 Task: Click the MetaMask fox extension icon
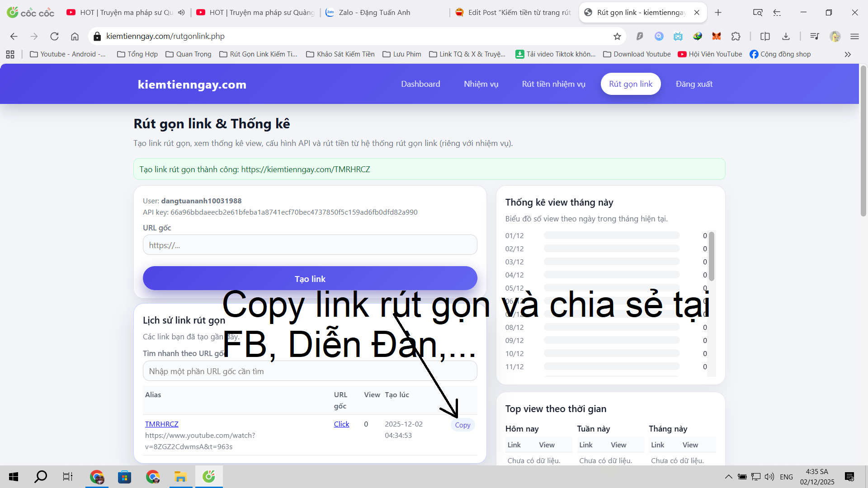(x=717, y=36)
